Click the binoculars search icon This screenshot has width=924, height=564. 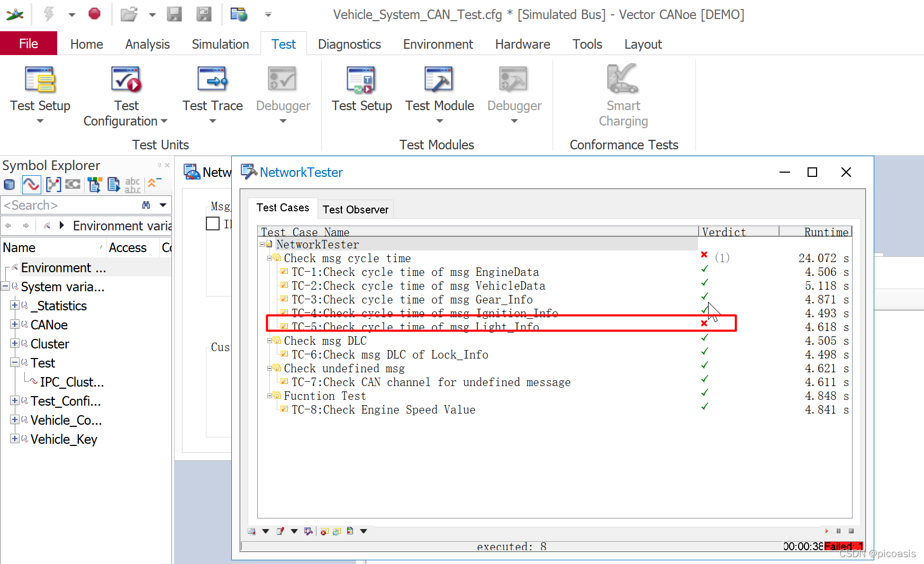146,205
